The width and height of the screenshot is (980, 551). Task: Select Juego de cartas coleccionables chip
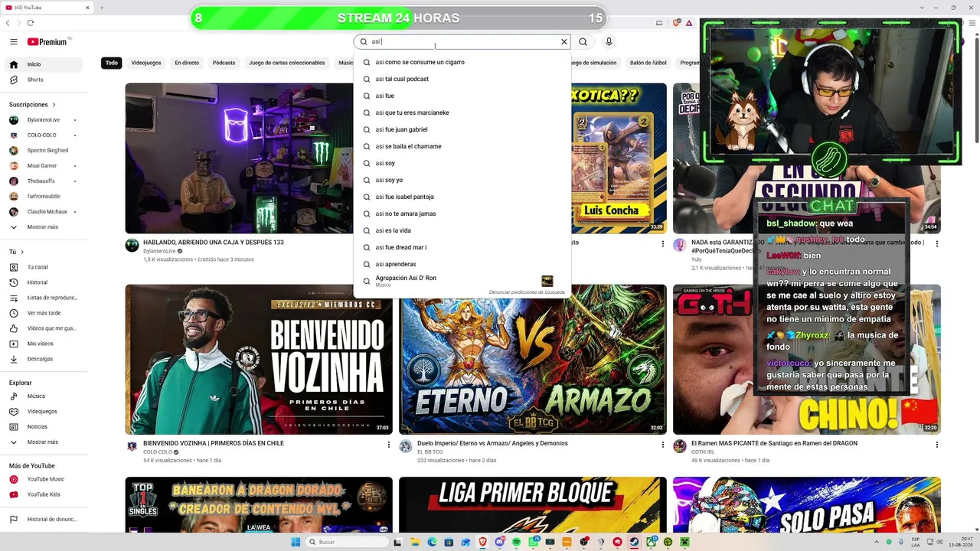click(287, 63)
